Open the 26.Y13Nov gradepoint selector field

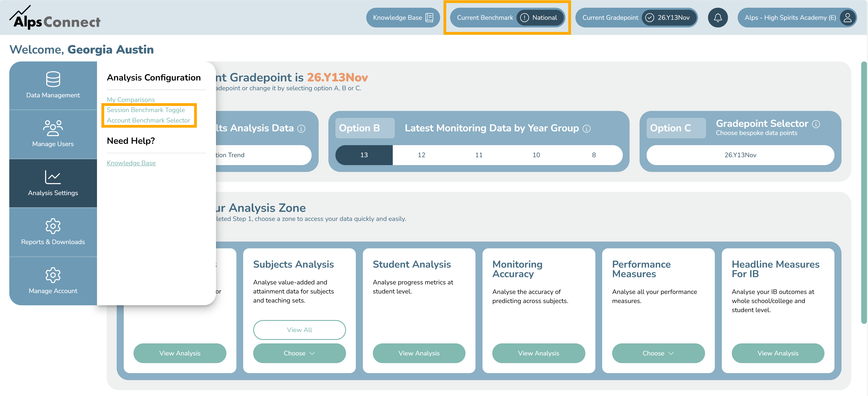[740, 155]
